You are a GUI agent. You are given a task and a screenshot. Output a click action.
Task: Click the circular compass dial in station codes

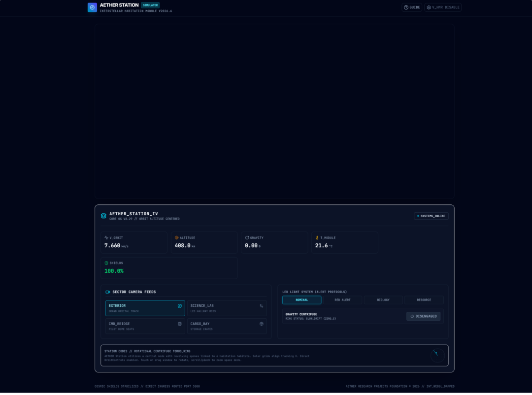(x=437, y=355)
